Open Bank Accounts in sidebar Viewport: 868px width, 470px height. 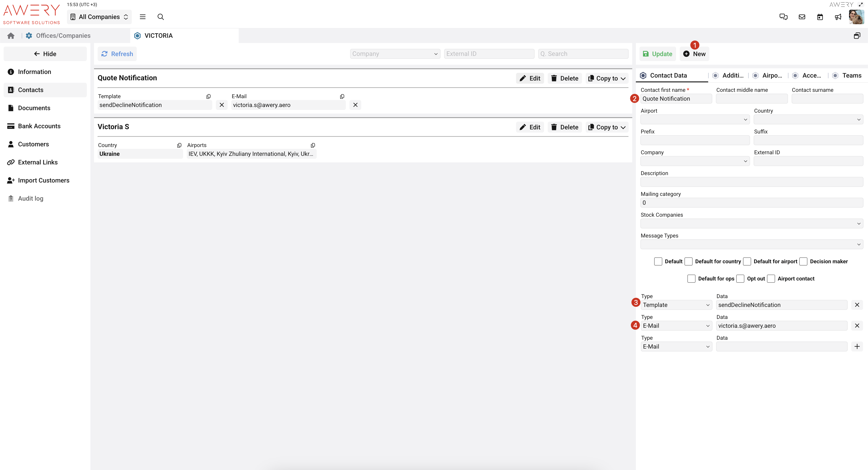(39, 126)
